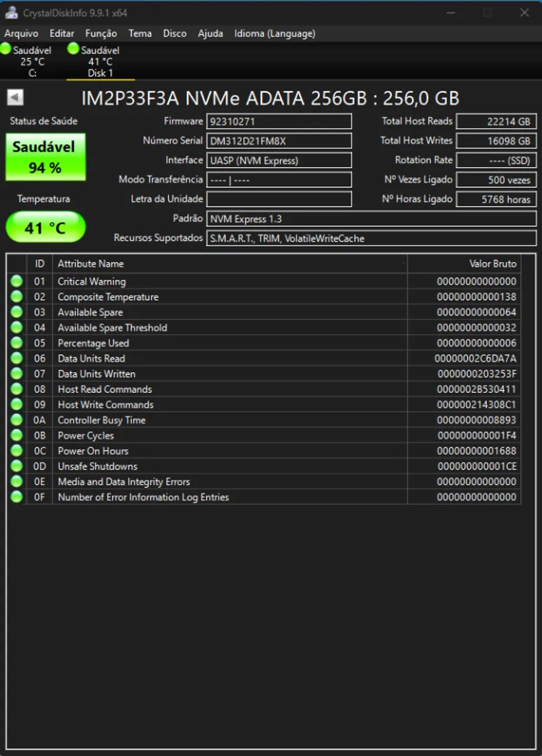
Task: Select the C: drive tab at 25 °C
Action: point(32,61)
